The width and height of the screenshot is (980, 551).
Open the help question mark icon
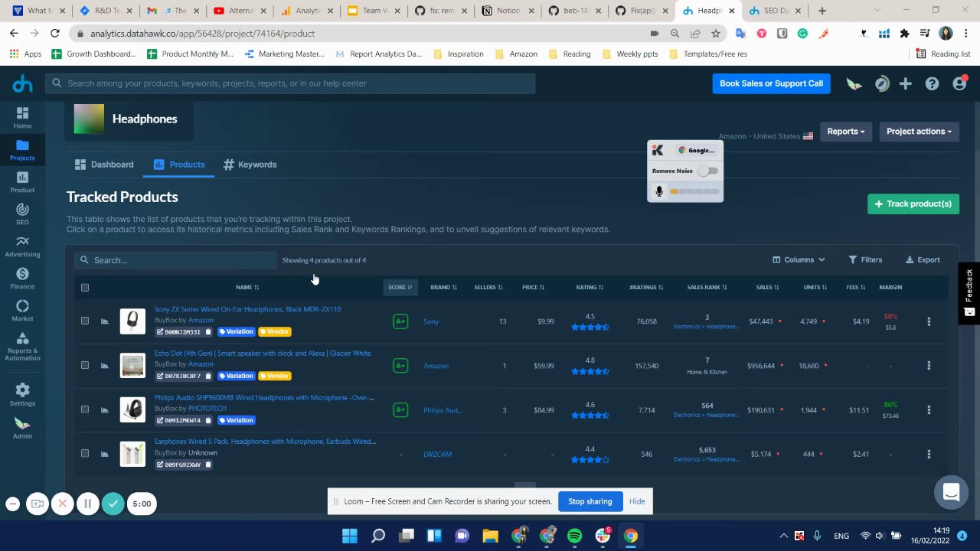932,83
